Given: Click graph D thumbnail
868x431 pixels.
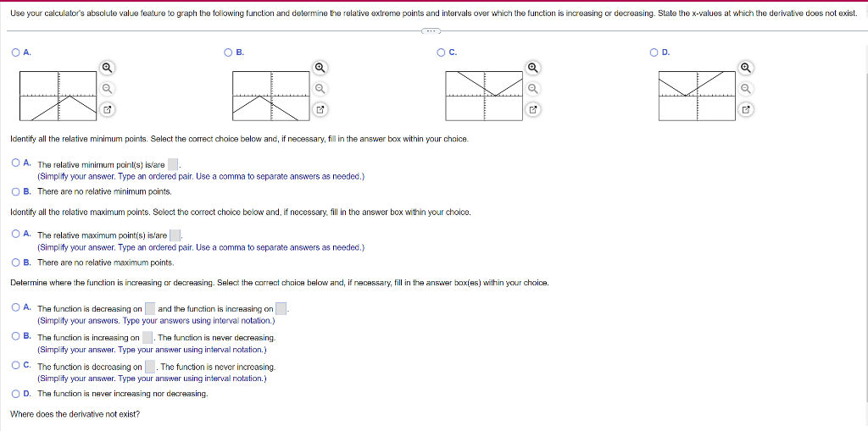Looking at the screenshot, I should [698, 96].
